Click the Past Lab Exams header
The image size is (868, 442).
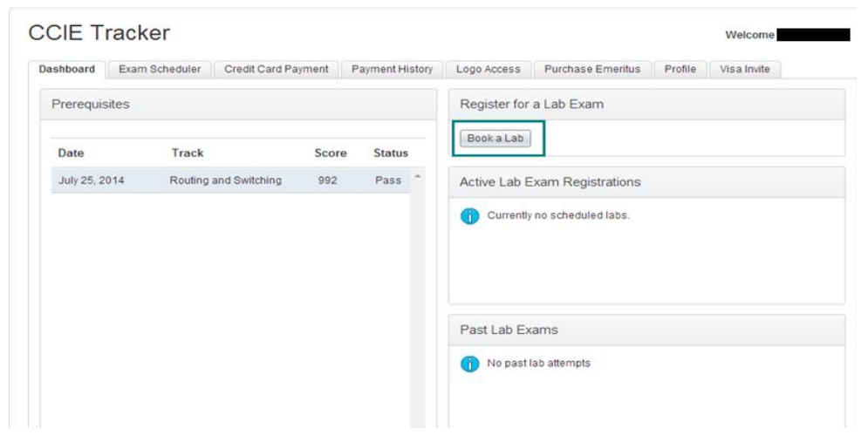click(x=646, y=330)
